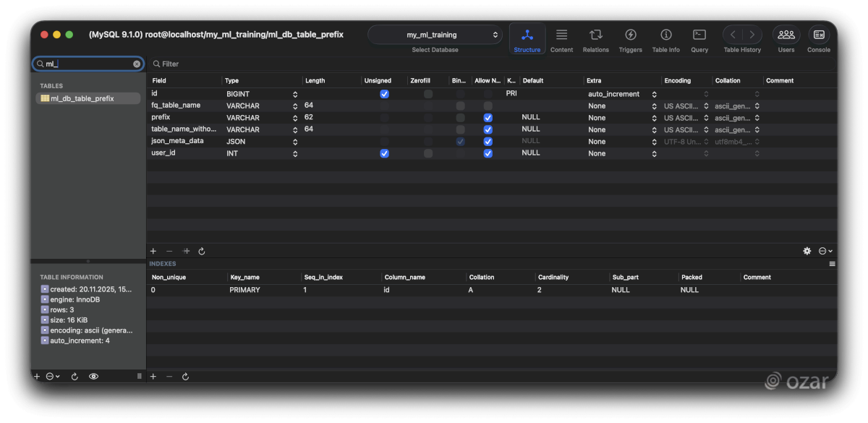Click the indexes pane handle icon
The image size is (868, 423).
tap(832, 264)
